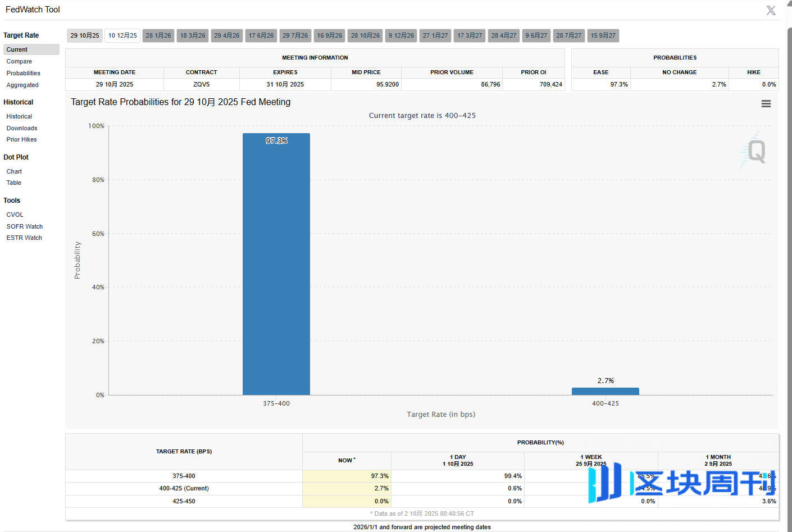Open Compare under Target Rate
The image size is (792, 532).
click(19, 62)
